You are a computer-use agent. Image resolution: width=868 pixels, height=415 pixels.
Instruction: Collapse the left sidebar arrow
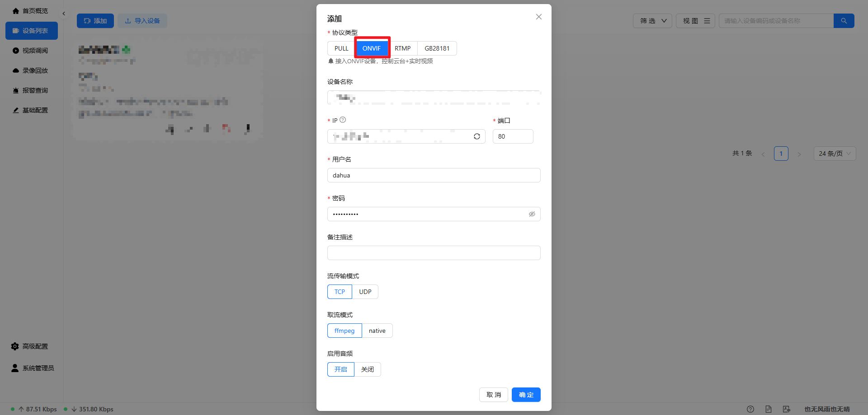(64, 14)
